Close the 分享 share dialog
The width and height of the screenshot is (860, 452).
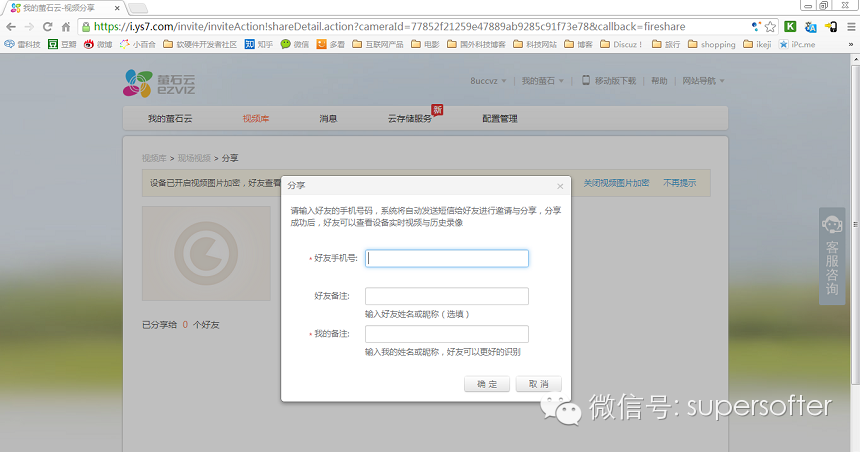coord(560,187)
